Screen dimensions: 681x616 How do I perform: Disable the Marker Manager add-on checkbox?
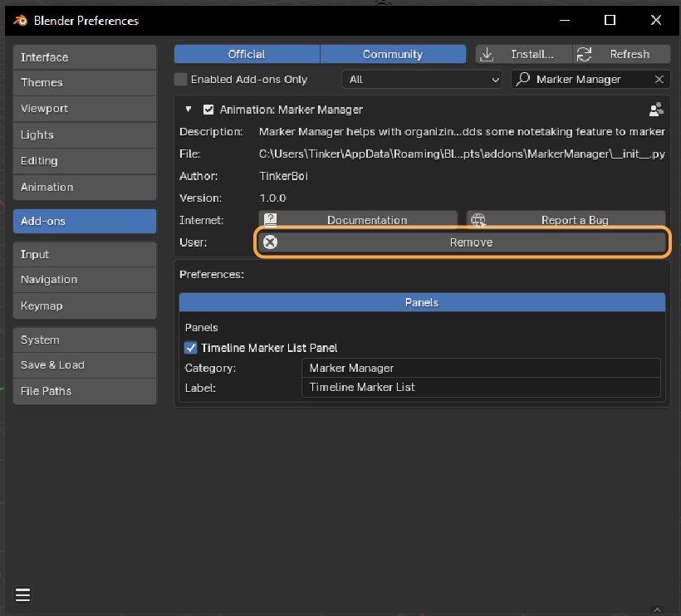pyautogui.click(x=208, y=110)
